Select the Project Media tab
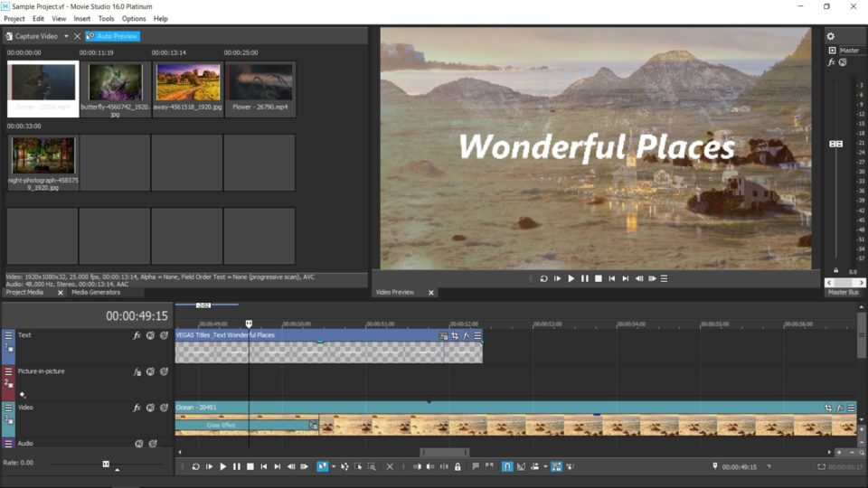This screenshot has height=488, width=868. point(24,292)
